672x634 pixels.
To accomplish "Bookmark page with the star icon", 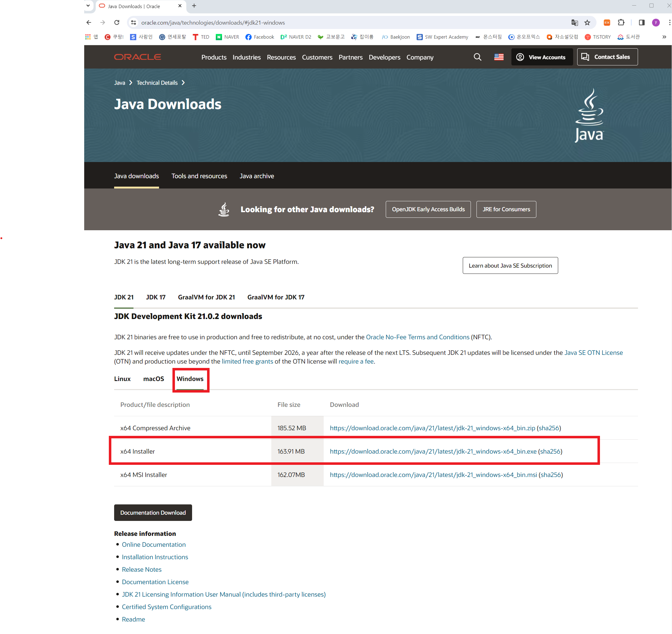I will (x=587, y=23).
